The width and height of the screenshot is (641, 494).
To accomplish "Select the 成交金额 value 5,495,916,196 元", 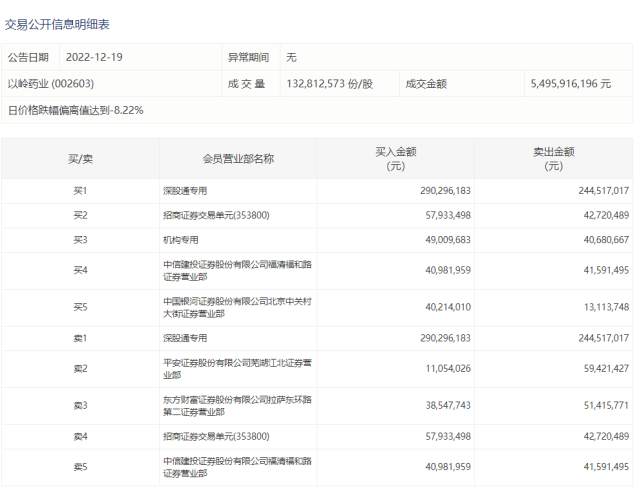I will [x=570, y=84].
